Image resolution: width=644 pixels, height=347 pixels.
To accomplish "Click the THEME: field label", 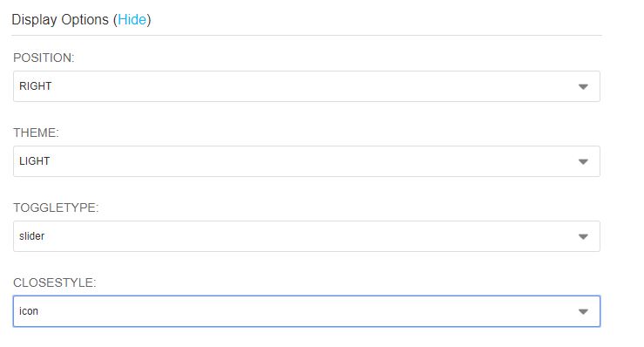I will 36,133.
